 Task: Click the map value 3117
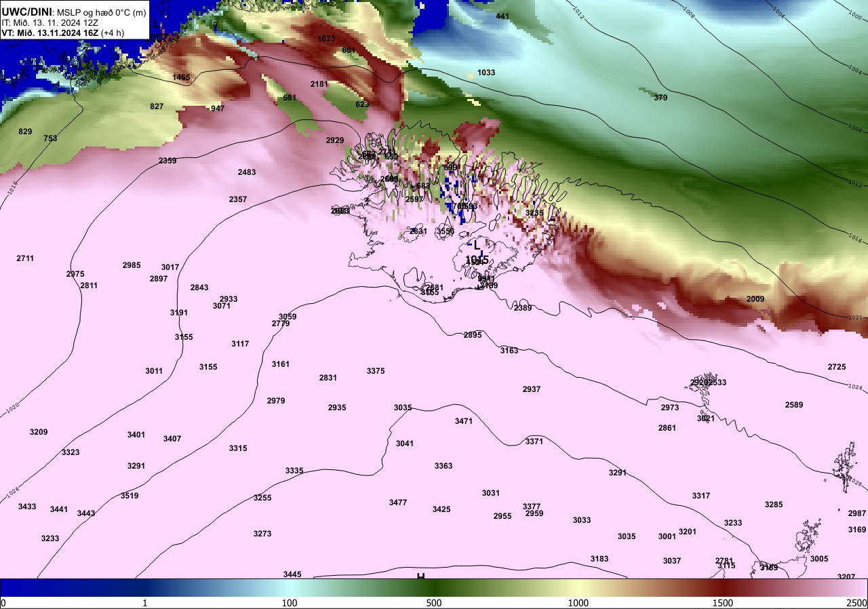pyautogui.click(x=240, y=344)
